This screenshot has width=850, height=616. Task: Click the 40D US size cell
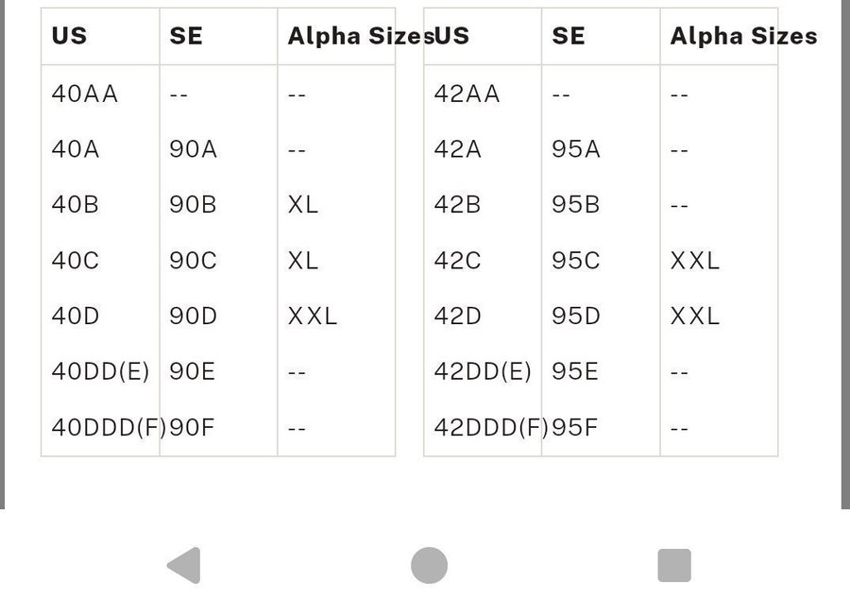[76, 317]
